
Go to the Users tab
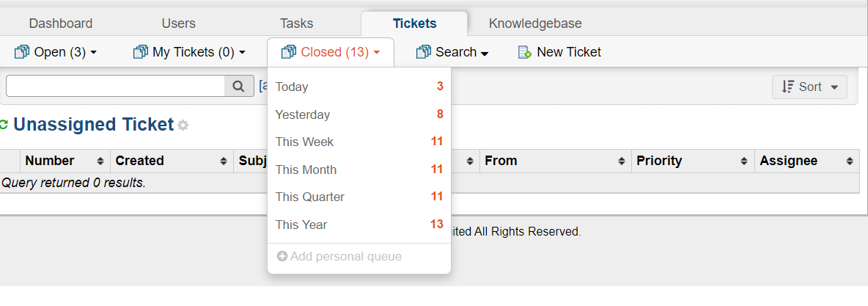point(179,23)
